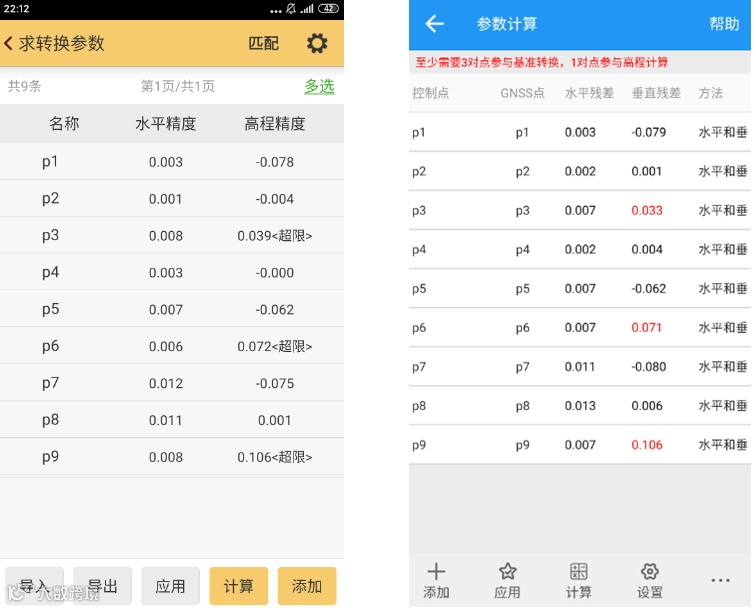The width and height of the screenshot is (756, 608).
Task: Select left row p7 with 0.012
Action: [172, 383]
